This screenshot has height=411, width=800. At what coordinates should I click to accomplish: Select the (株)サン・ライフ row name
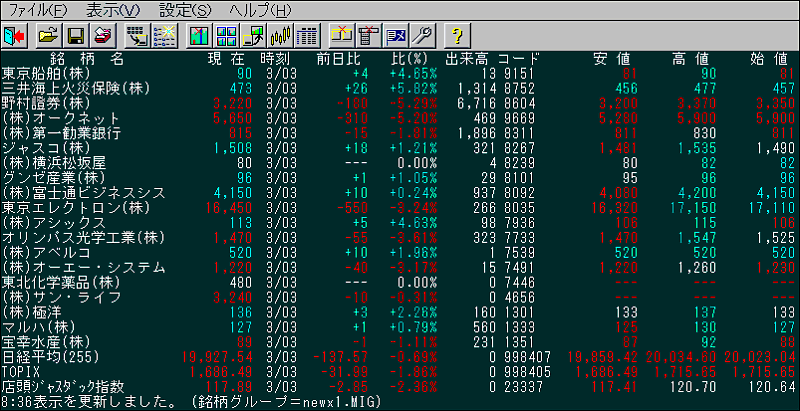point(61,298)
